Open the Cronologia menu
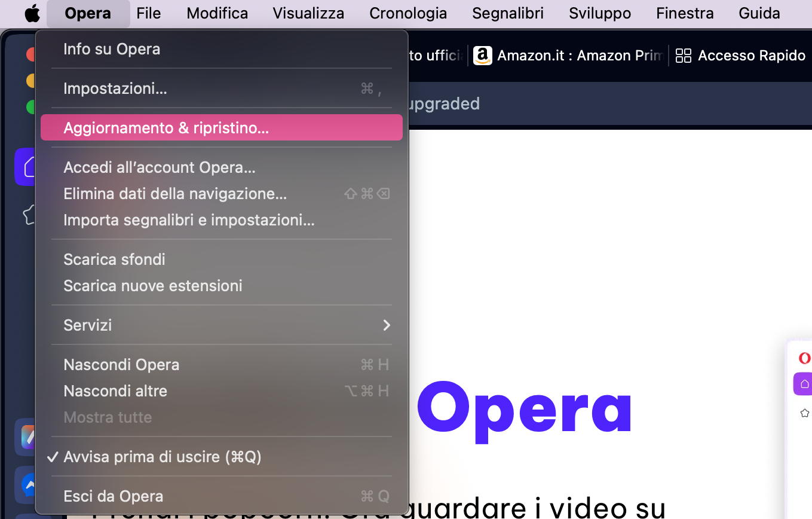 (x=408, y=13)
